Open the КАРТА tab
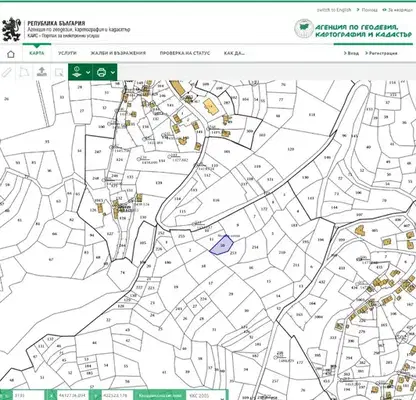The width and height of the screenshot is (416, 400). coord(37,53)
